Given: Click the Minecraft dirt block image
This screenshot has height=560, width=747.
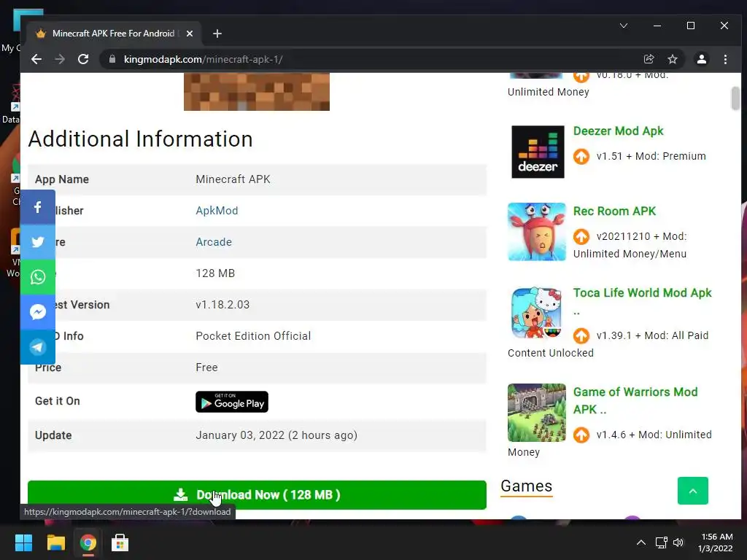Looking at the screenshot, I should click(257, 92).
